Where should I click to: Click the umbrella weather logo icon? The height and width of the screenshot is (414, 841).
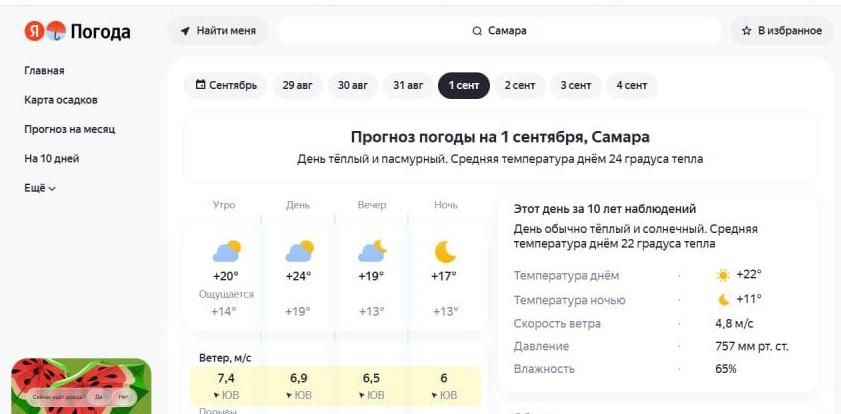(x=56, y=31)
